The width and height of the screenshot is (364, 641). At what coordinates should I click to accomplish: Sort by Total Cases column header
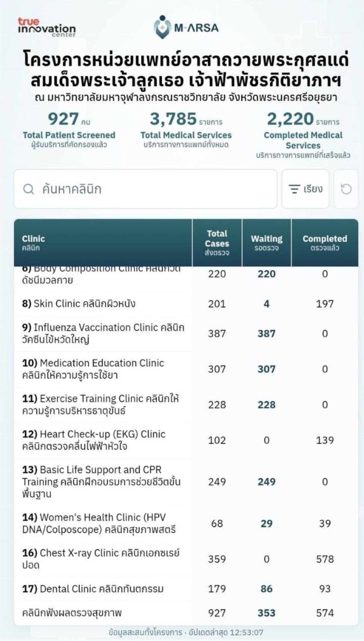coord(217,243)
